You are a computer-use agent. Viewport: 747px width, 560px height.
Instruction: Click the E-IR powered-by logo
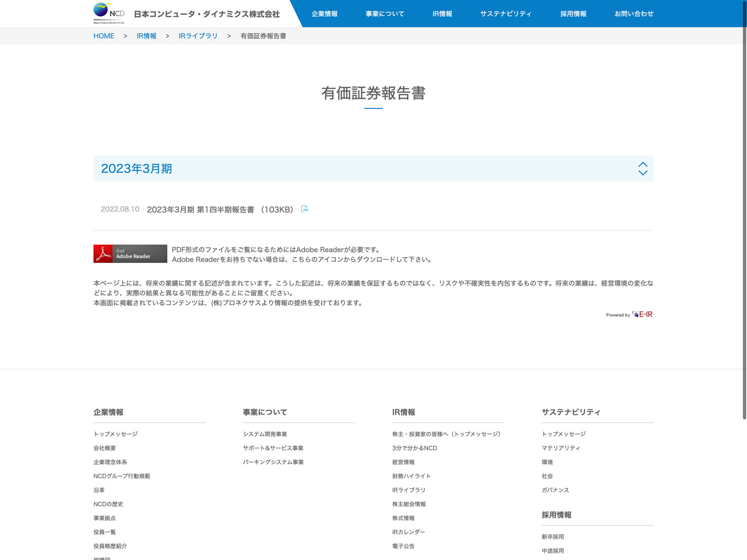[x=642, y=315]
